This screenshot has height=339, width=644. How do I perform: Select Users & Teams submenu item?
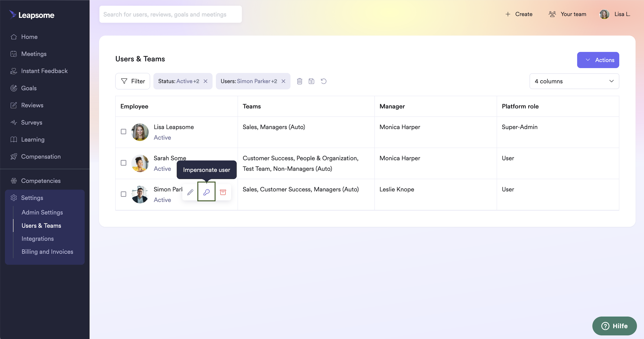coord(41,226)
